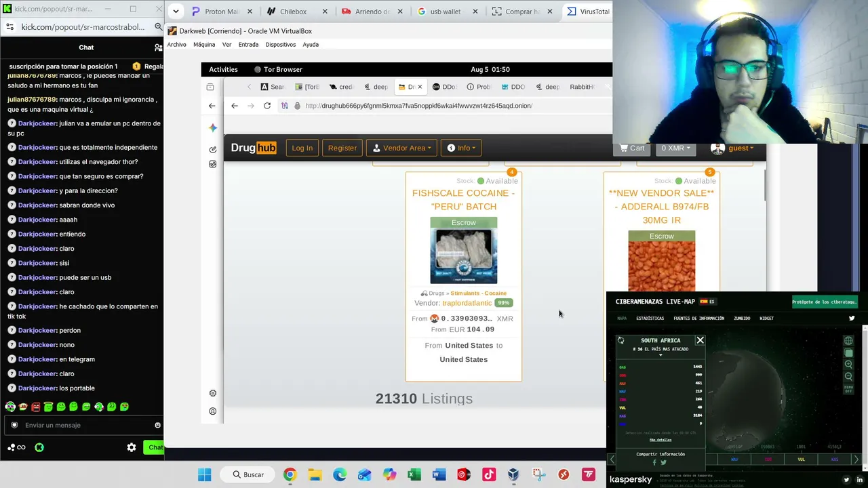Switch to globe view icon

coord(848,341)
